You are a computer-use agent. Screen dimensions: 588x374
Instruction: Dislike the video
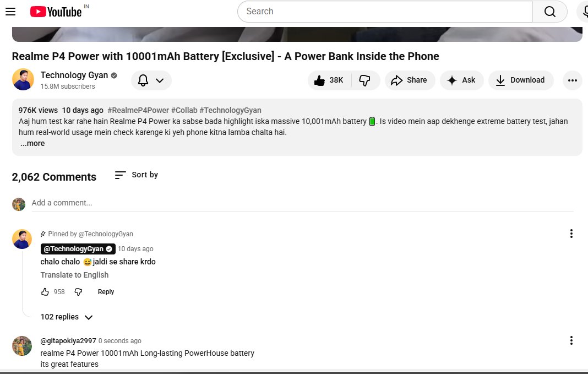click(x=365, y=80)
